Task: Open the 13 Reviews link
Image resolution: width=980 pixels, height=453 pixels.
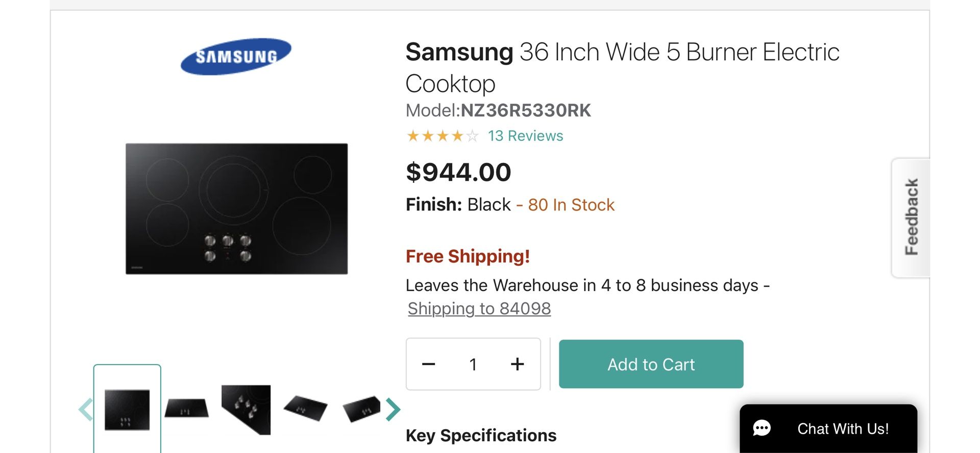Action: pyautogui.click(x=525, y=136)
